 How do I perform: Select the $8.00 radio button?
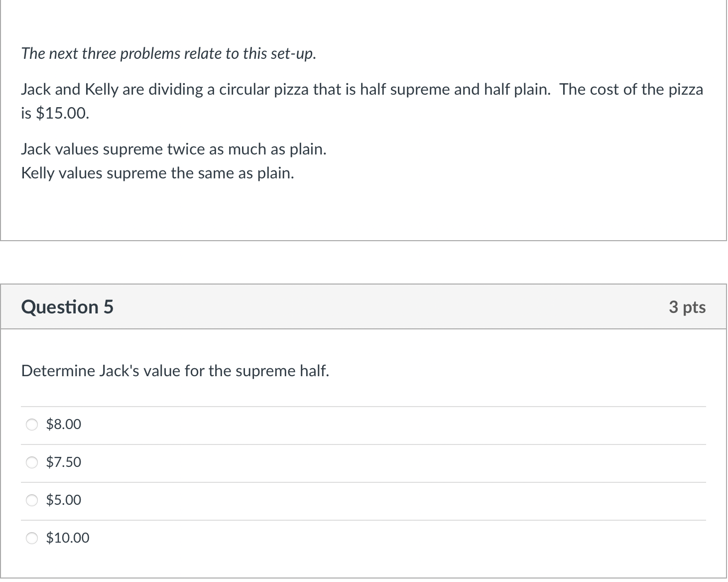31,425
